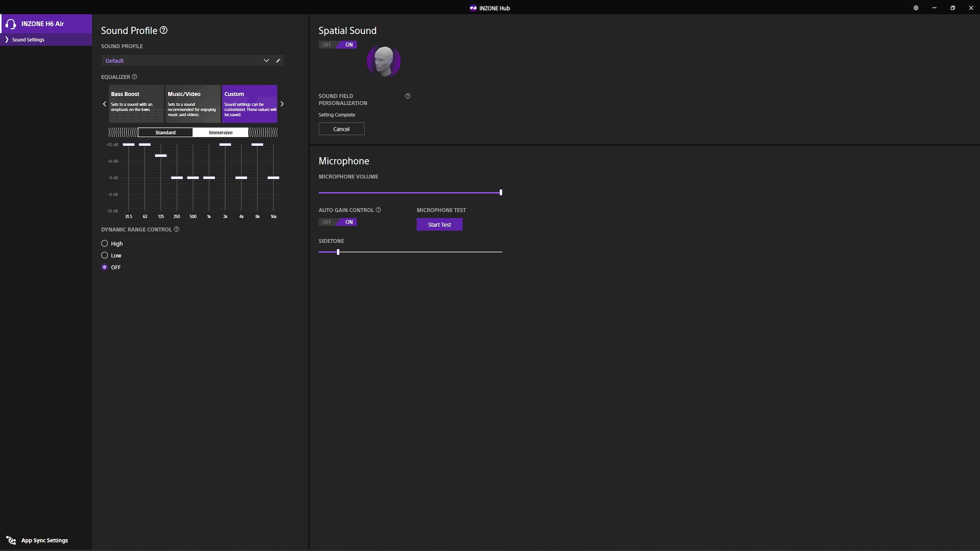This screenshot has height=551, width=980.
Task: Show previous equalizer presets with left arrow
Action: click(x=105, y=104)
